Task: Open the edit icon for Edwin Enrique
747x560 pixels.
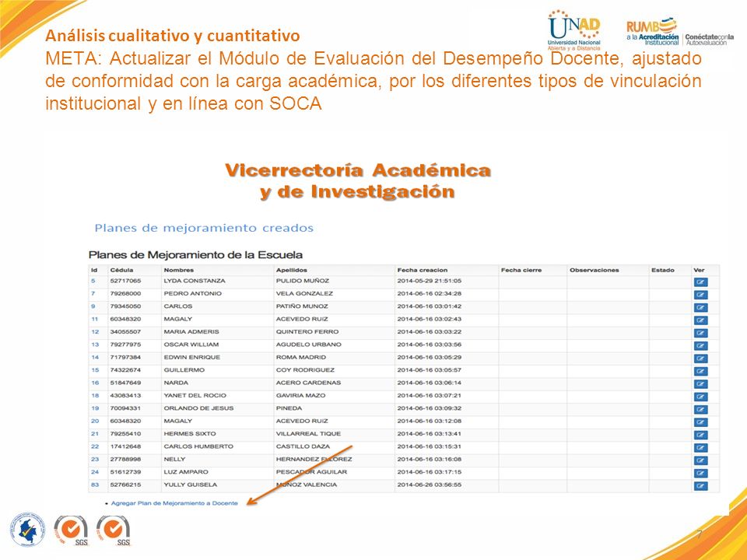Action: click(x=700, y=359)
